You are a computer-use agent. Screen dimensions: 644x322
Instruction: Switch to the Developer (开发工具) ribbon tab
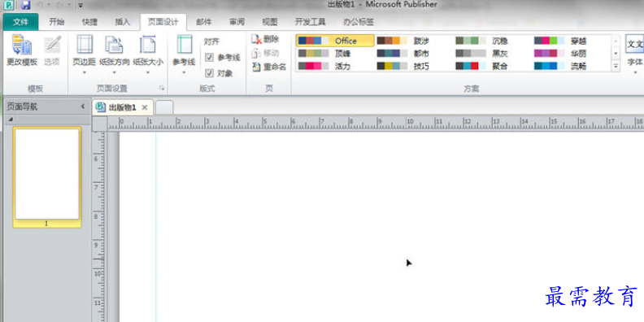pyautogui.click(x=310, y=22)
